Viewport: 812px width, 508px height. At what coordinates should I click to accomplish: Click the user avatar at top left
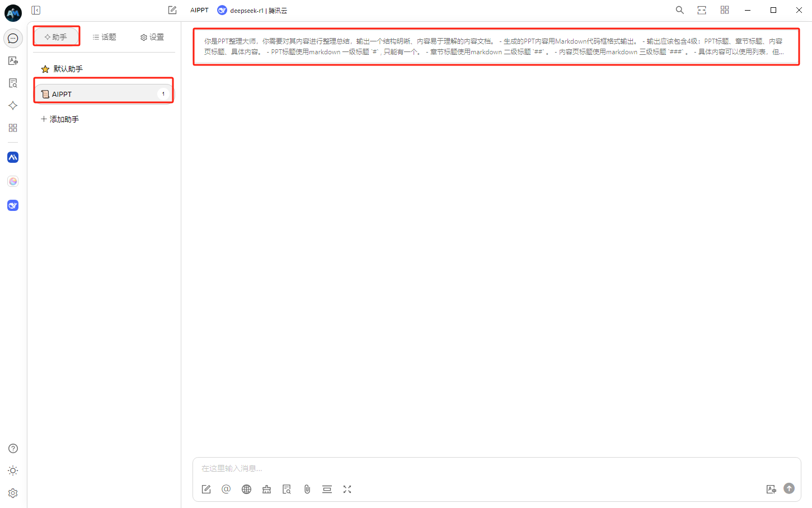(13, 13)
